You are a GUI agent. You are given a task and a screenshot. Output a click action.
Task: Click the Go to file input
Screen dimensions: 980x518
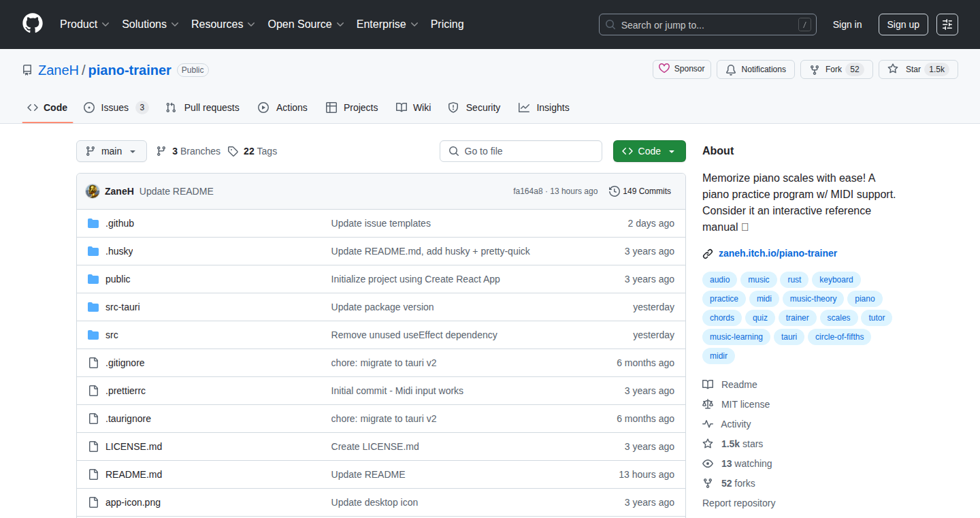click(x=521, y=151)
